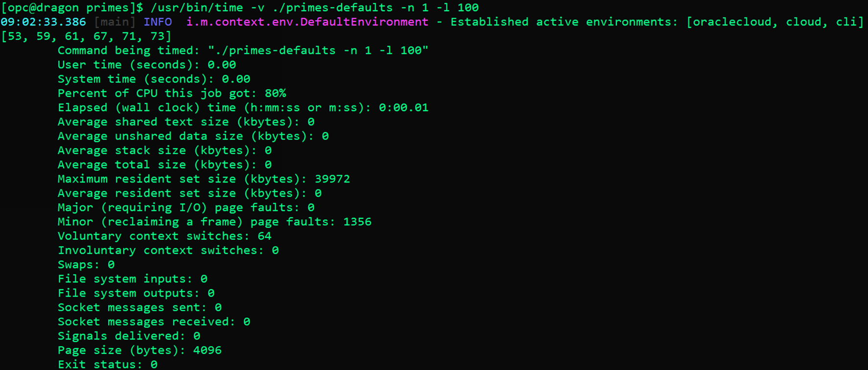Click the '[oraclecloud, cloud, cli]' environments list
Image resolution: width=868 pixels, height=370 pixels.
(775, 22)
